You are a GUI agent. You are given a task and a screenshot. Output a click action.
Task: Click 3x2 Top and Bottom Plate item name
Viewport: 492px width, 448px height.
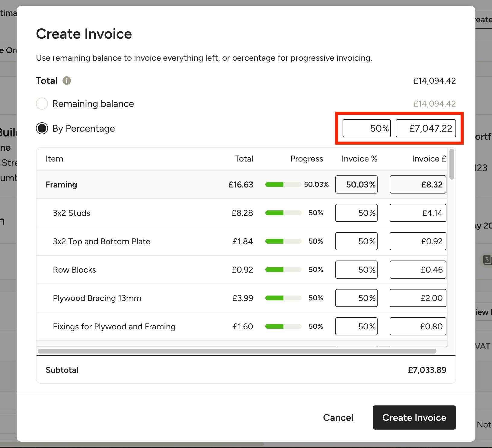(101, 241)
